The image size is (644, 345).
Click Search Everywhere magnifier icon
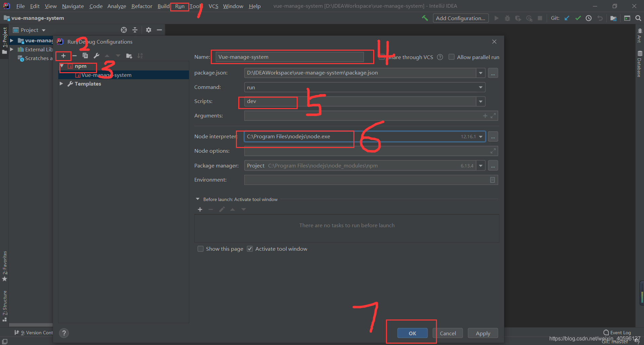(638, 18)
